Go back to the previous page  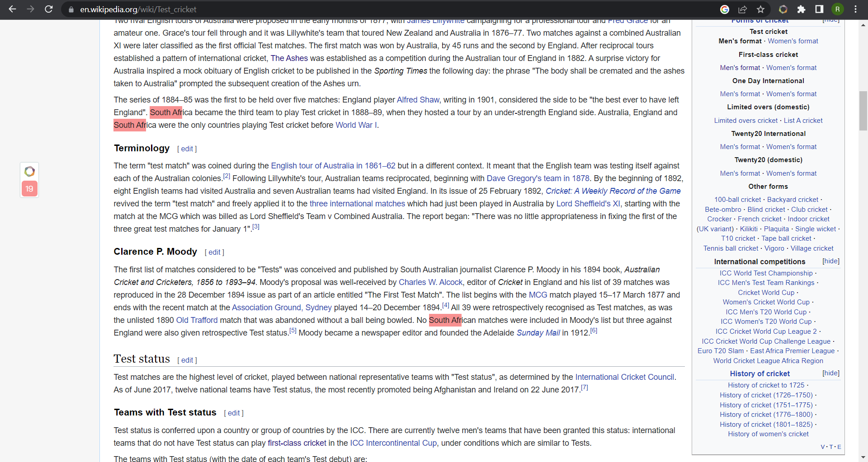[12, 9]
